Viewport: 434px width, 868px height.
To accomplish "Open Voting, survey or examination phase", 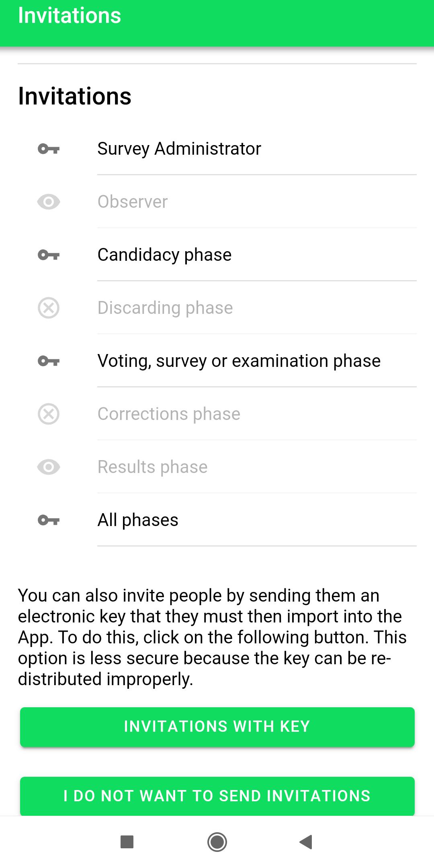I will (217, 361).
